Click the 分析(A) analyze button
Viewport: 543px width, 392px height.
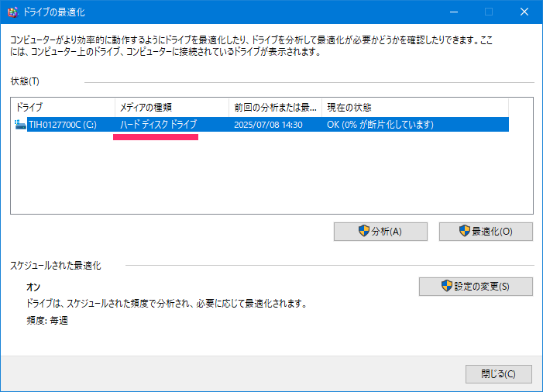pos(380,232)
